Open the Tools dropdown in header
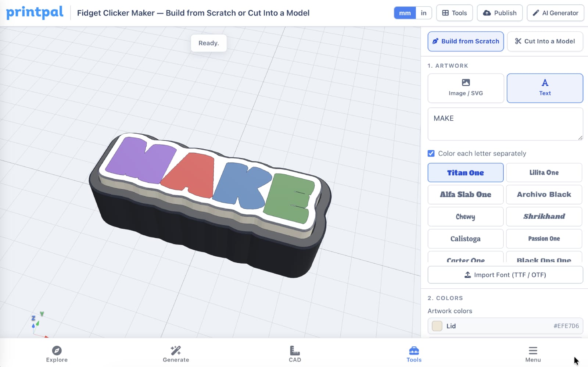588x367 pixels. coord(454,13)
